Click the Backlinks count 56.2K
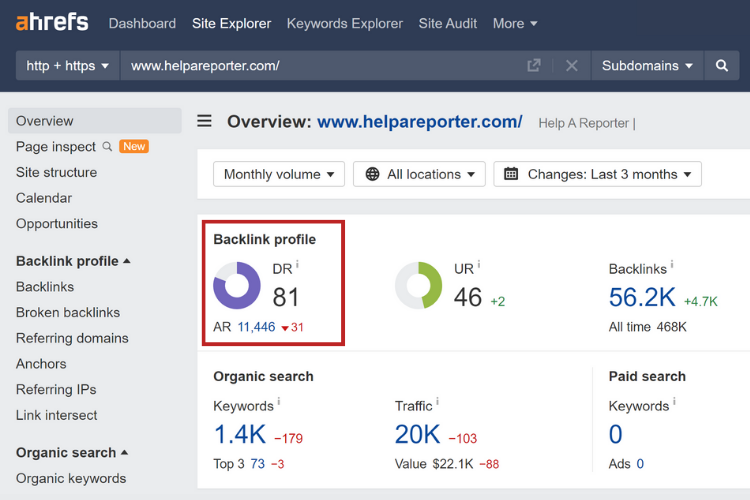This screenshot has width=750, height=500. [x=642, y=297]
